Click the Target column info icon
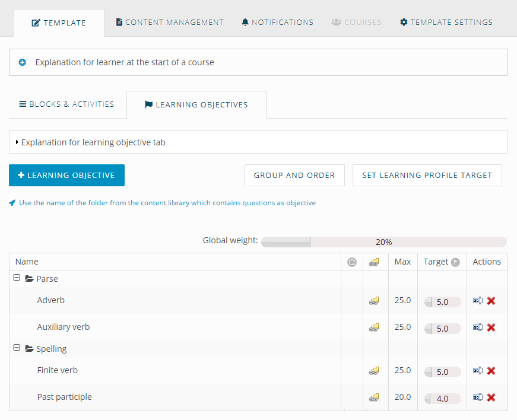The width and height of the screenshot is (517, 420). click(x=455, y=262)
